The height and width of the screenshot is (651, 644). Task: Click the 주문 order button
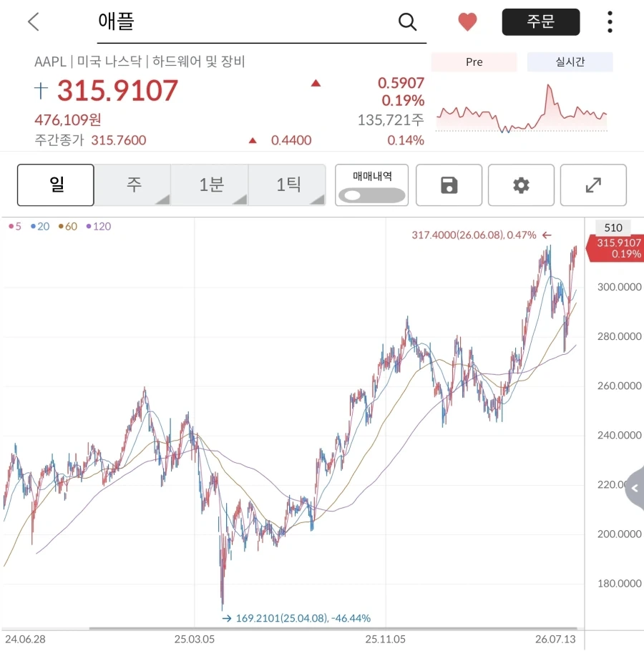[x=541, y=21]
